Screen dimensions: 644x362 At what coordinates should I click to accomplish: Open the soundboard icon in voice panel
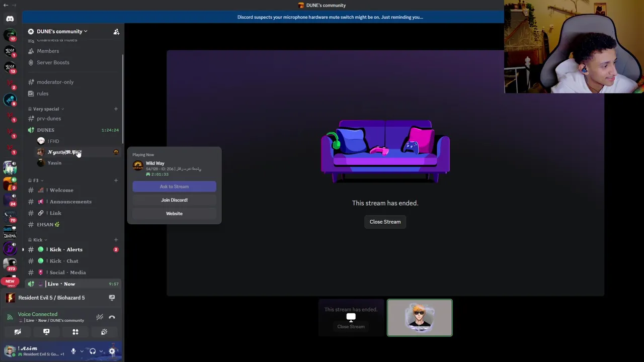click(104, 332)
